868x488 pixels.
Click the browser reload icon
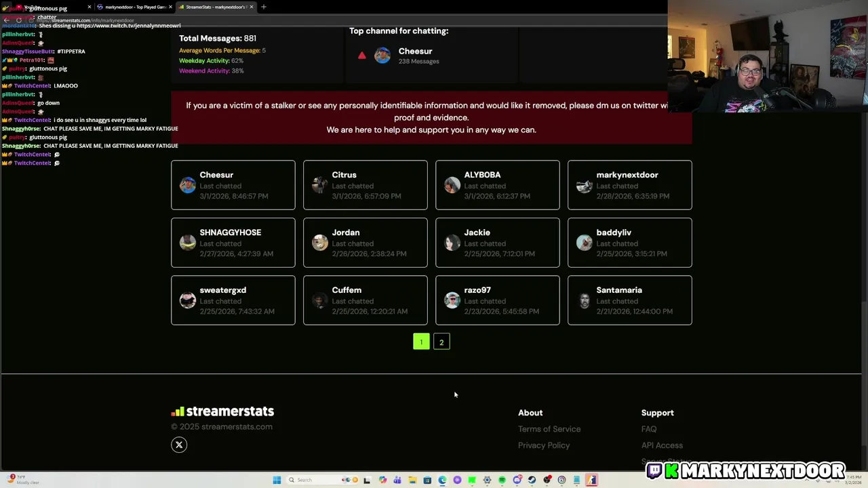18,20
